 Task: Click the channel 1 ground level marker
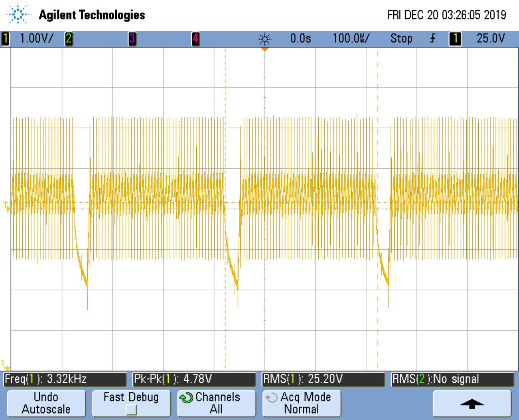coord(6,364)
